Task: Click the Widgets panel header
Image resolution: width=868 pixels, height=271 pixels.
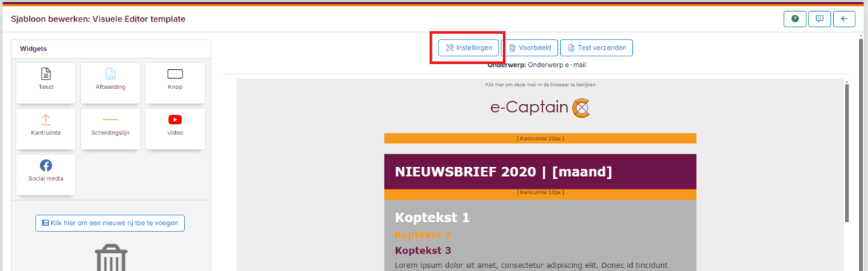Action: coord(111,49)
